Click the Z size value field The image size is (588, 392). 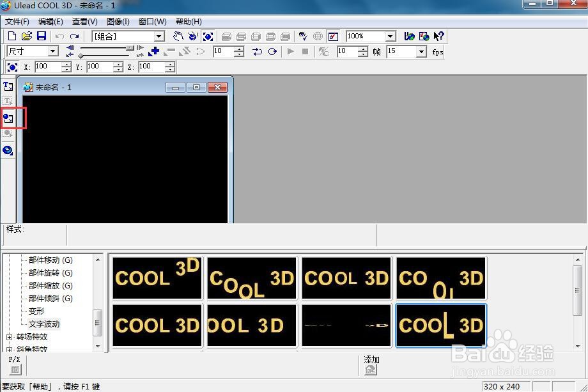point(151,67)
